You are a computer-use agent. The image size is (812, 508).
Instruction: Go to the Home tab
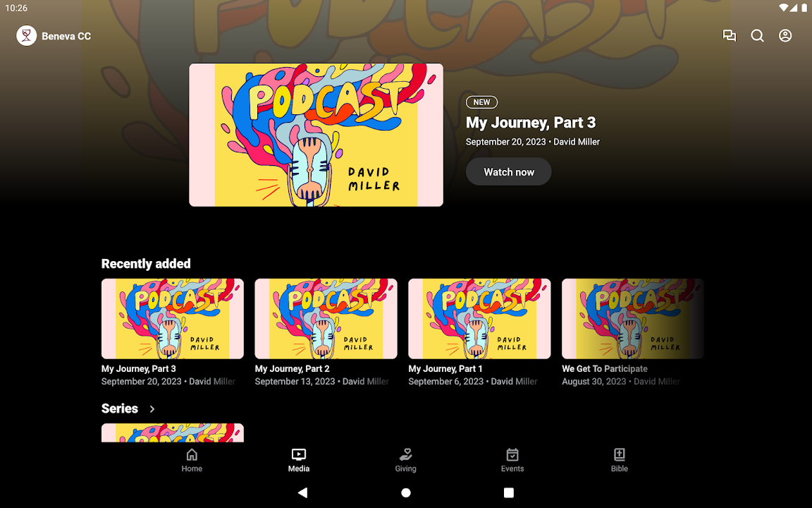pyautogui.click(x=192, y=460)
